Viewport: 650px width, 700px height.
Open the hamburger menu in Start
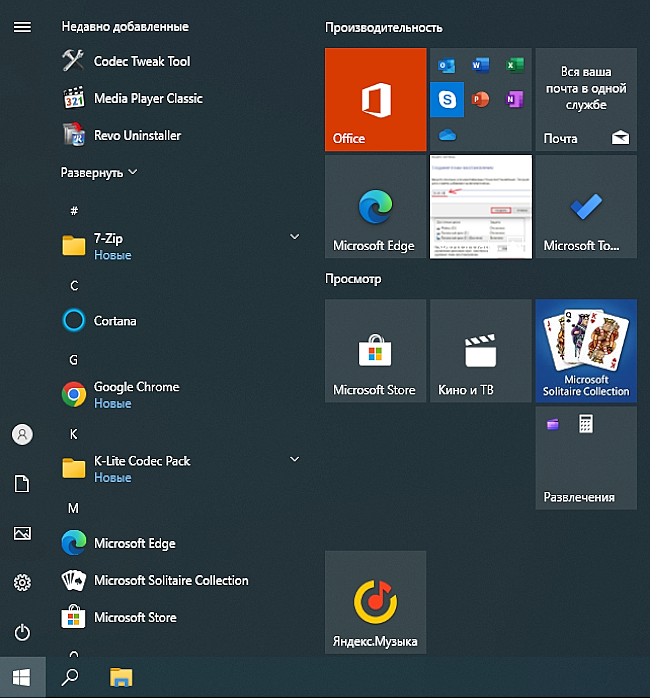point(22,27)
